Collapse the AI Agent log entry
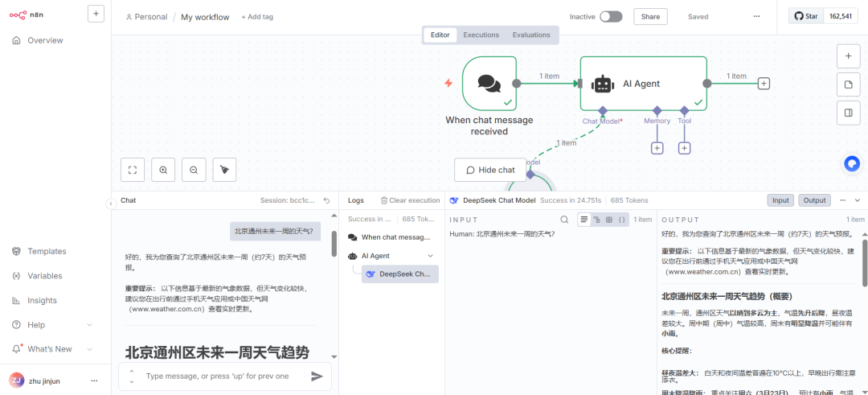868x395 pixels. pyautogui.click(x=430, y=256)
